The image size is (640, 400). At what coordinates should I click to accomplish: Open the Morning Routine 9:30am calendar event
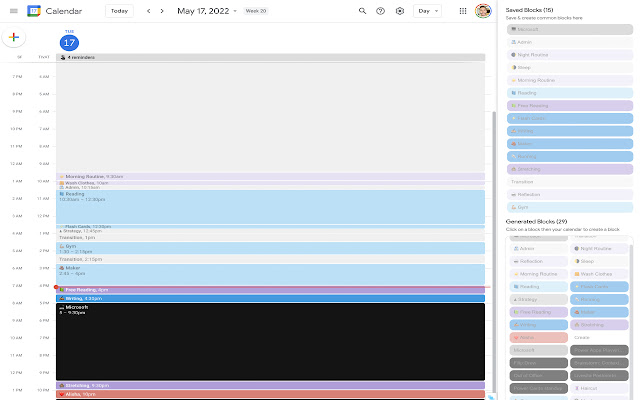point(270,177)
